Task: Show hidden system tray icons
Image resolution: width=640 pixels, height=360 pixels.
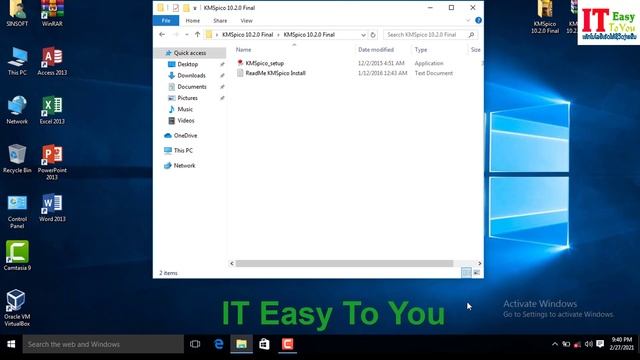Action: (x=555, y=344)
